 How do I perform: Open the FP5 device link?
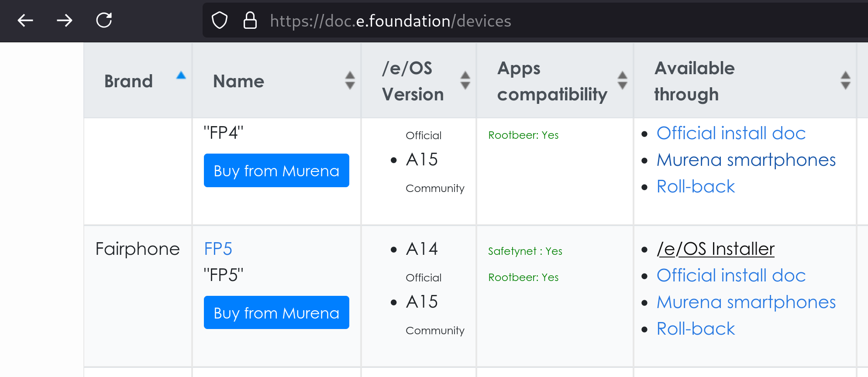(x=218, y=249)
